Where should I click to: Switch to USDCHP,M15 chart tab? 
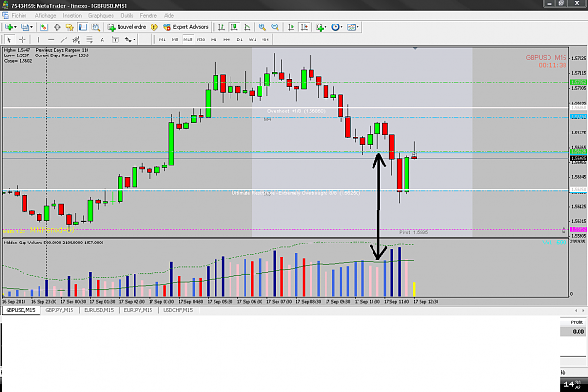178,310
